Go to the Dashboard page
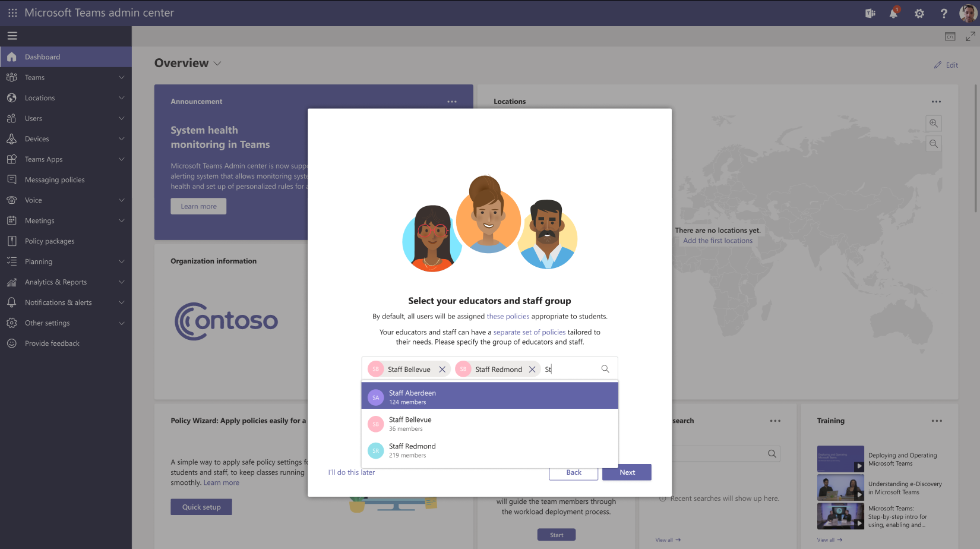Screen dimensions: 980x549 click(42, 56)
